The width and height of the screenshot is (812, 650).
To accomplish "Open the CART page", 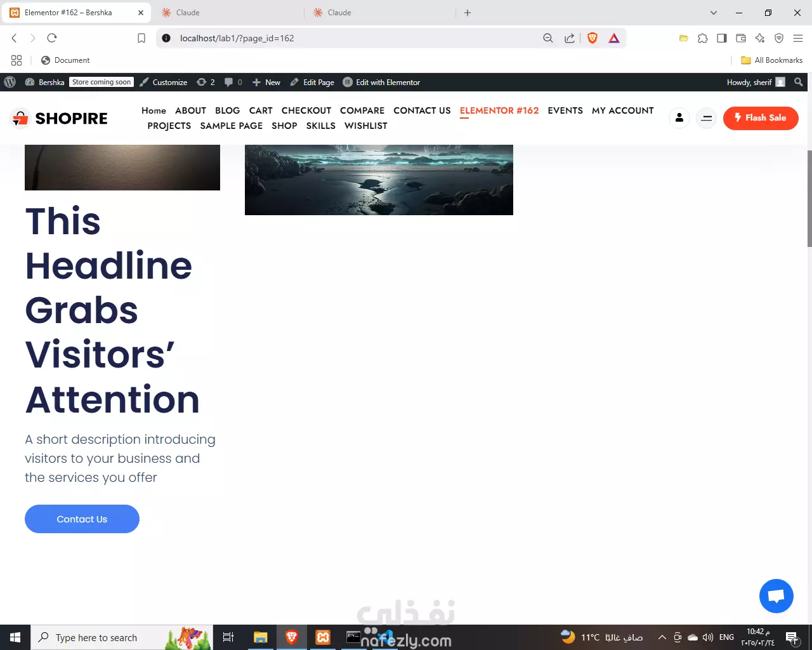I will (x=261, y=110).
